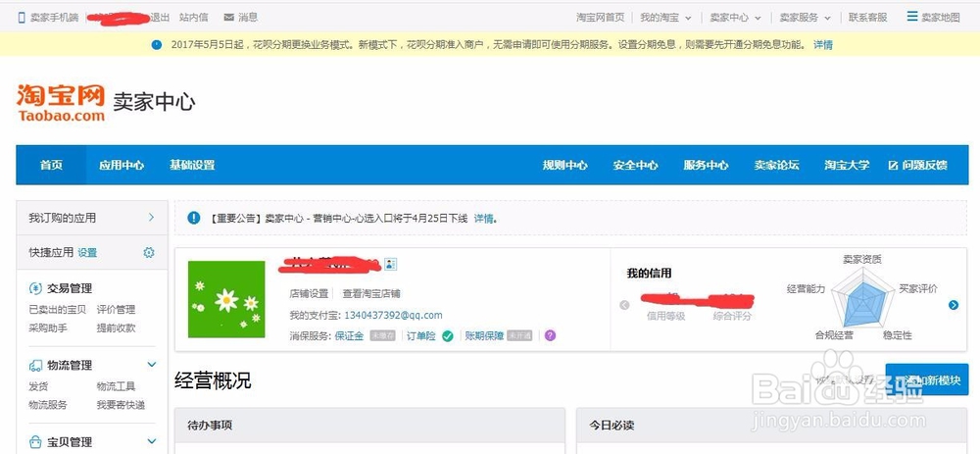
Task: Click 设置 next to 快捷应用
Action: point(87,253)
